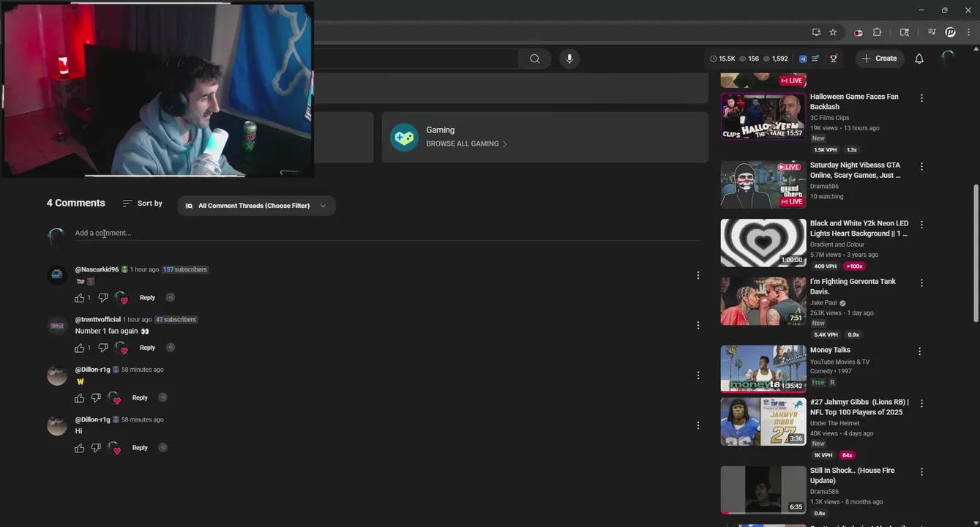This screenshot has width=980, height=527.
Task: Open the browser extensions puzzle icon
Action: point(877,32)
